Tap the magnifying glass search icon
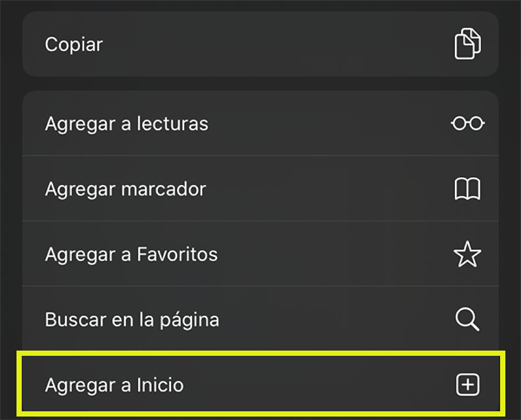 click(467, 319)
